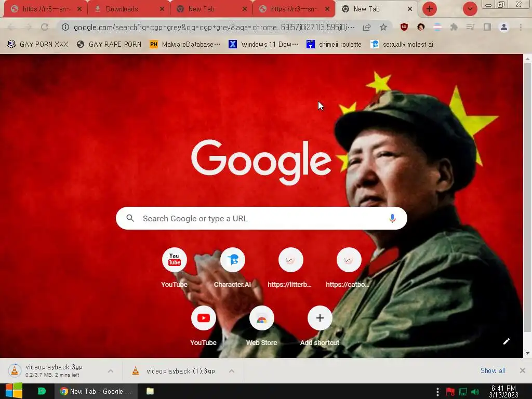Open the videoplayback.3gp download item
This screenshot has width=532, height=399.
point(54,370)
